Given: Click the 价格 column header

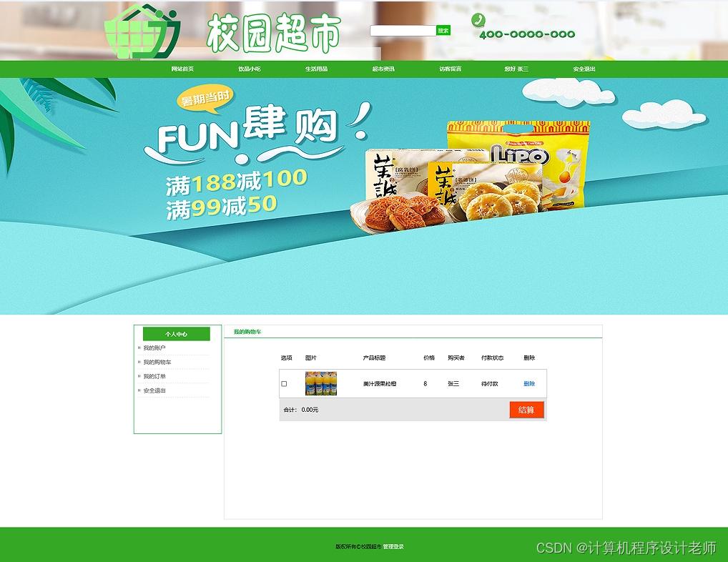Looking at the screenshot, I should (x=429, y=358).
